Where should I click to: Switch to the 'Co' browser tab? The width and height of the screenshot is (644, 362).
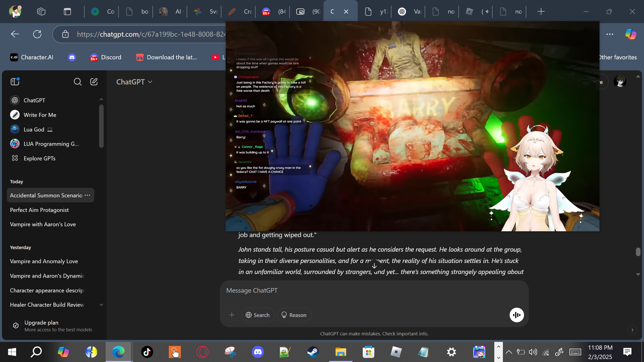[x=102, y=12]
